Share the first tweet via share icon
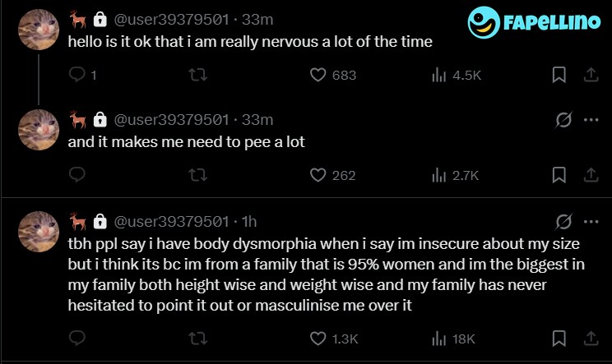This screenshot has height=364, width=612. (x=589, y=75)
